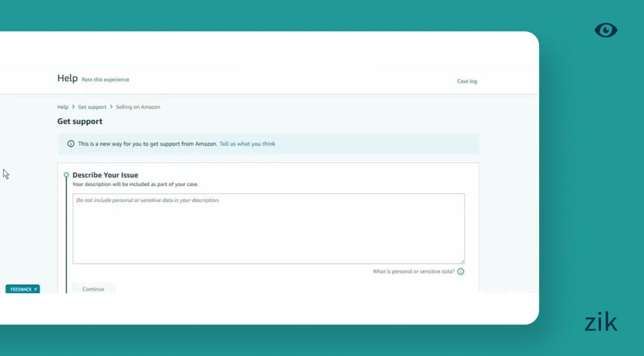Click the info icon beside the sensitive data question
The height and width of the screenshot is (356, 644).
460,272
